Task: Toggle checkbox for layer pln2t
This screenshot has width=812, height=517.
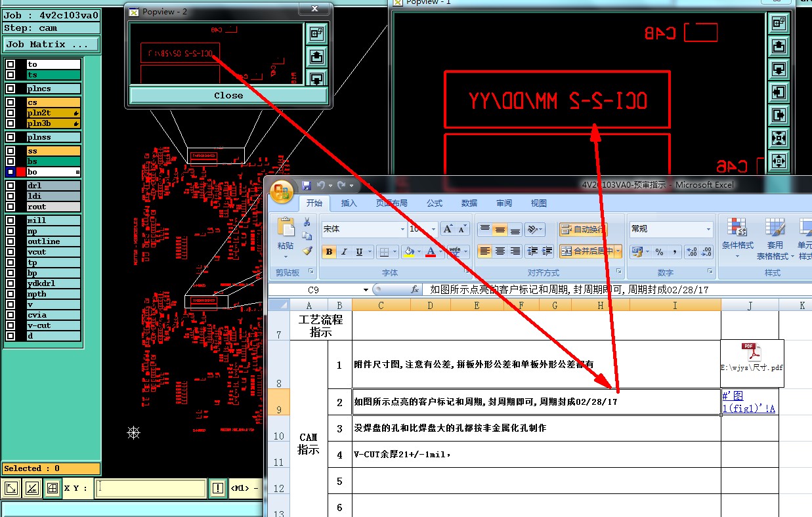Action: coord(11,113)
